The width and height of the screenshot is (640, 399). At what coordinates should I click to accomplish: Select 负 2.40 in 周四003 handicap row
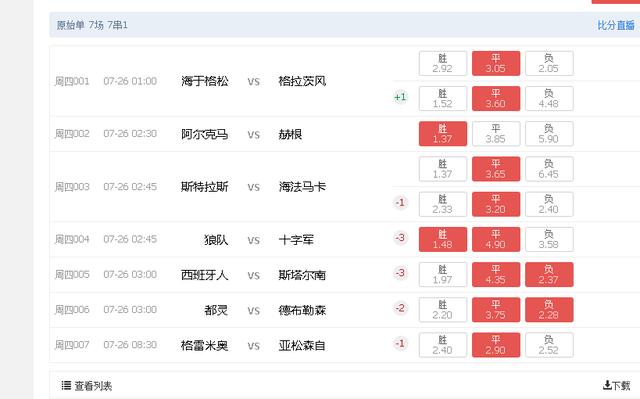[549, 204]
